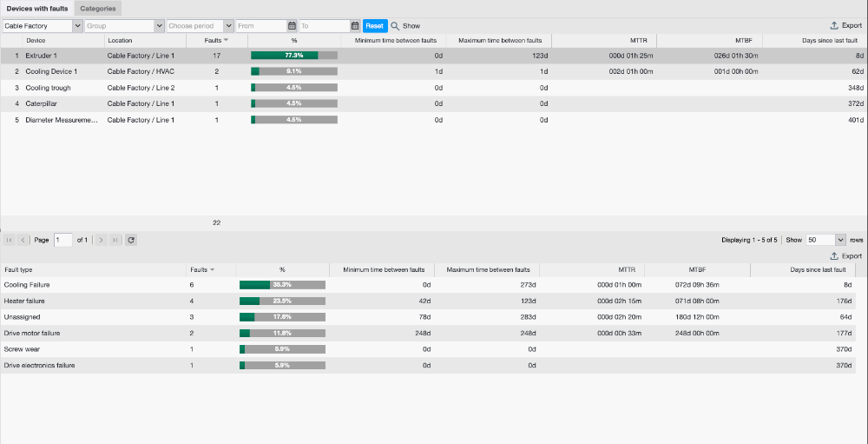Jump to the last page arrow
Screen dimensions: 868x444
[115, 240]
